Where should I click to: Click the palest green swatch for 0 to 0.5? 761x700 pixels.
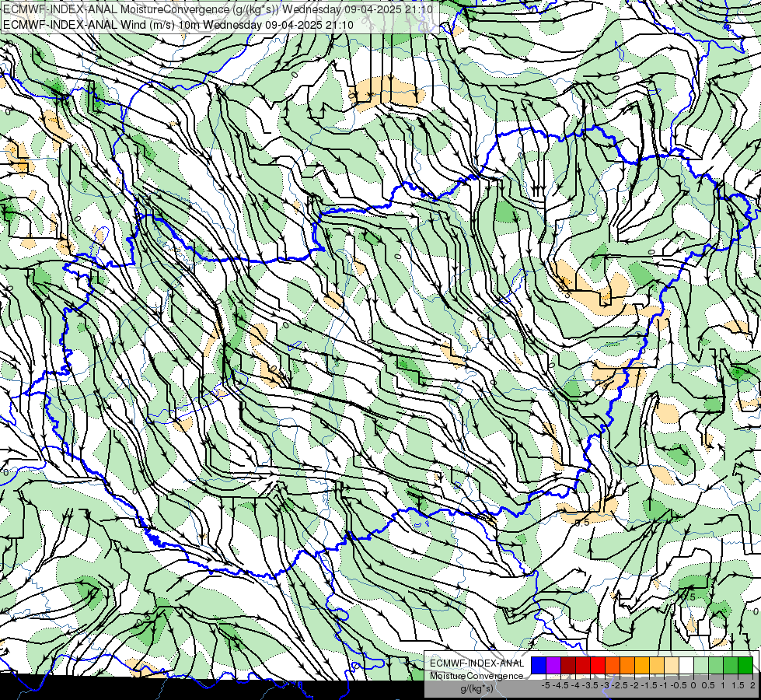(701, 665)
